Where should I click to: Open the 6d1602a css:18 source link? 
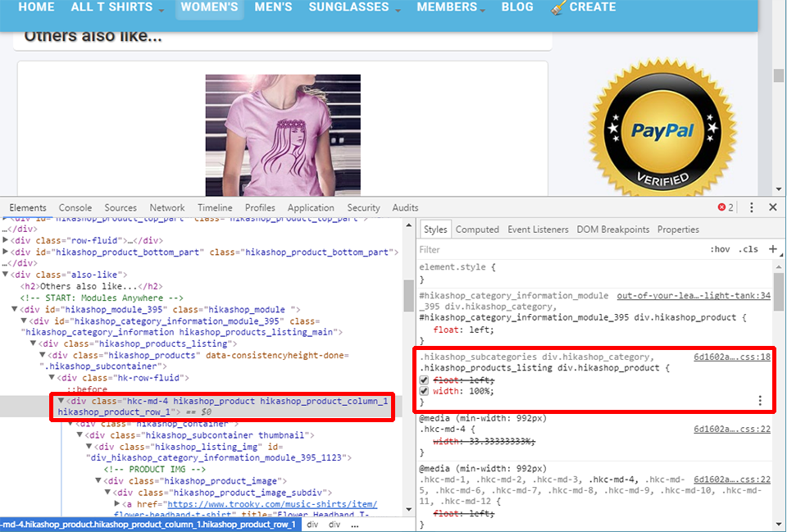coord(731,357)
